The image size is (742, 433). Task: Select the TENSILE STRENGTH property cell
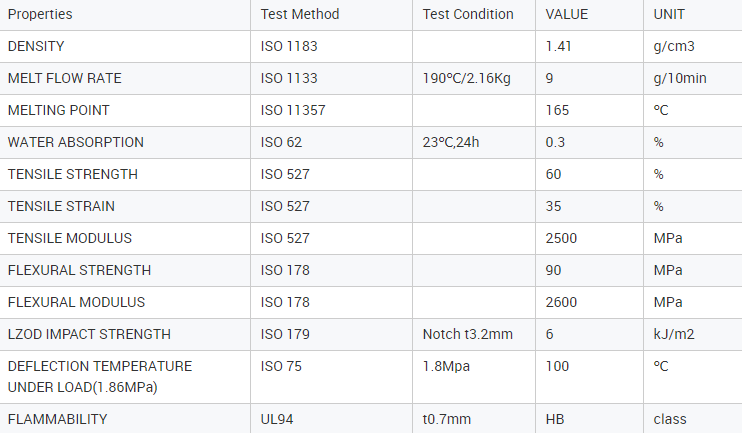[72, 174]
